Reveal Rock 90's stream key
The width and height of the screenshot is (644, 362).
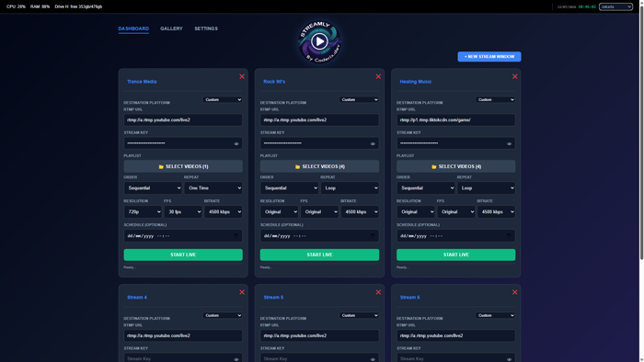click(373, 144)
